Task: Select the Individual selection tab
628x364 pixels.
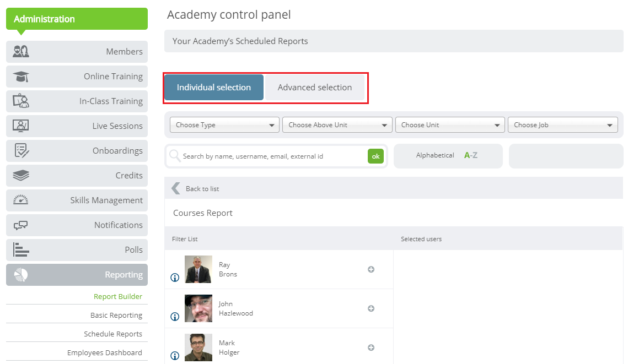Action: [214, 88]
